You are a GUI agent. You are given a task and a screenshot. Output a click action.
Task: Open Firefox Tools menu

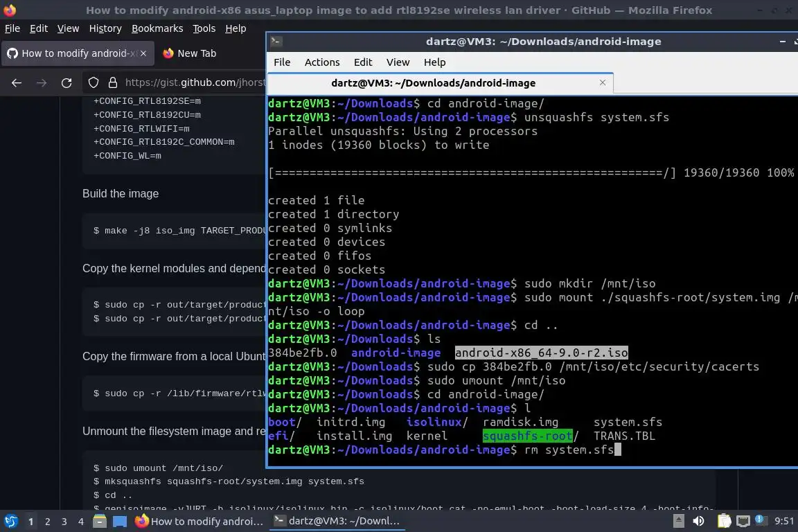point(204,28)
